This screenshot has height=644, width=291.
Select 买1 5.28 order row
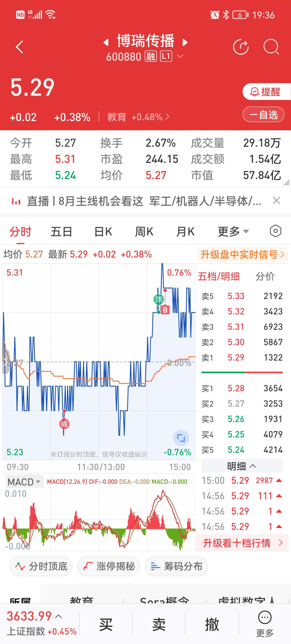tap(242, 388)
